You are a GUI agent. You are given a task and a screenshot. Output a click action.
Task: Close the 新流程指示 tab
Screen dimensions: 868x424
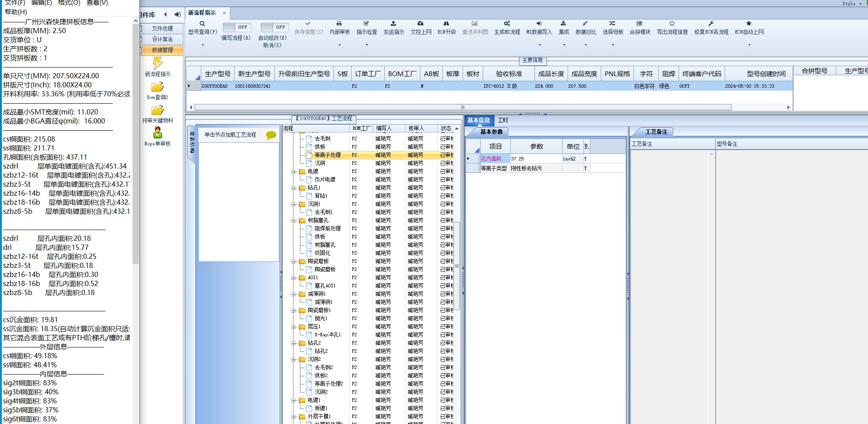pyautogui.click(x=224, y=13)
